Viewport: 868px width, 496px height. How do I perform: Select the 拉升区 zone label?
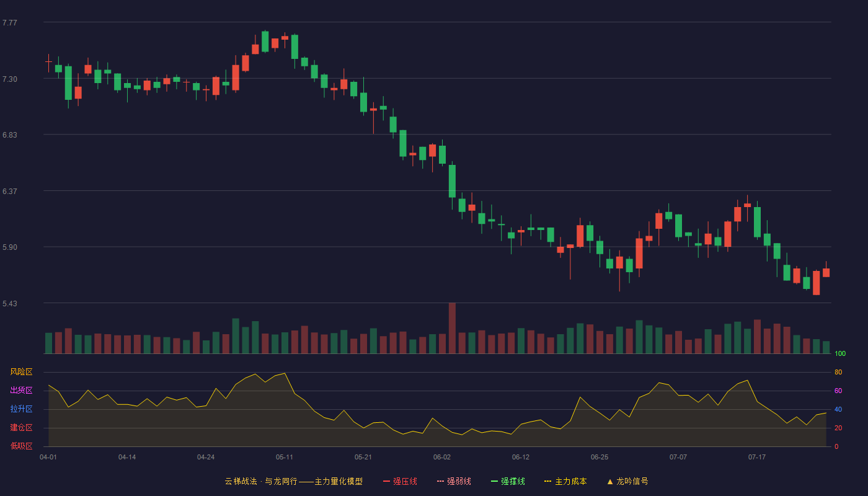21,409
